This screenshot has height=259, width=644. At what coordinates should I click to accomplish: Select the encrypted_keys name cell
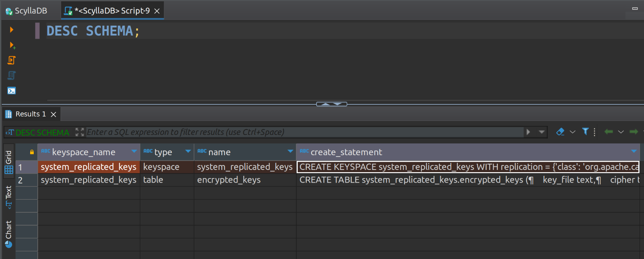point(245,180)
